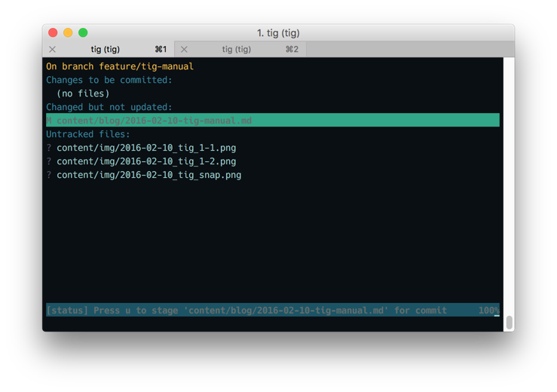Click the green zoom window button
This screenshot has width=557, height=392.
83,32
